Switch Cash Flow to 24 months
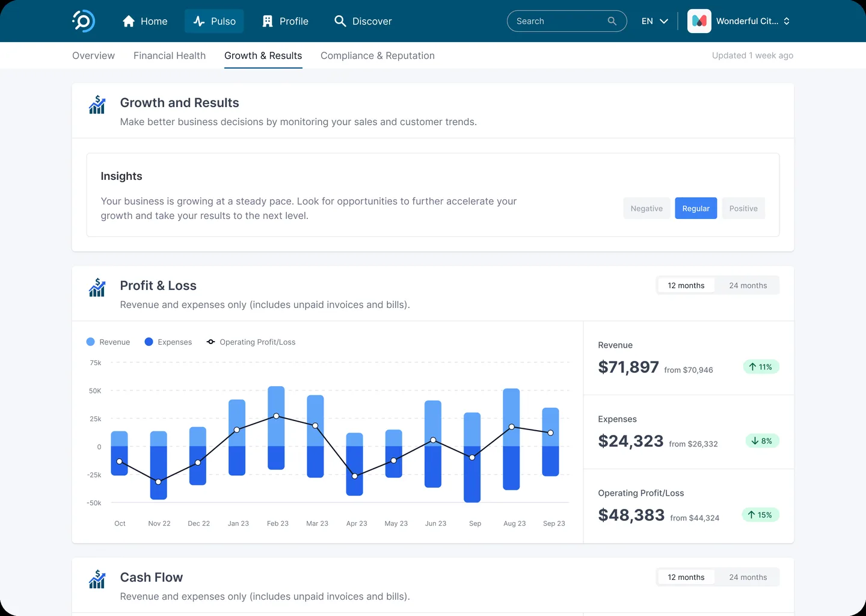This screenshot has width=866, height=616. (x=748, y=577)
